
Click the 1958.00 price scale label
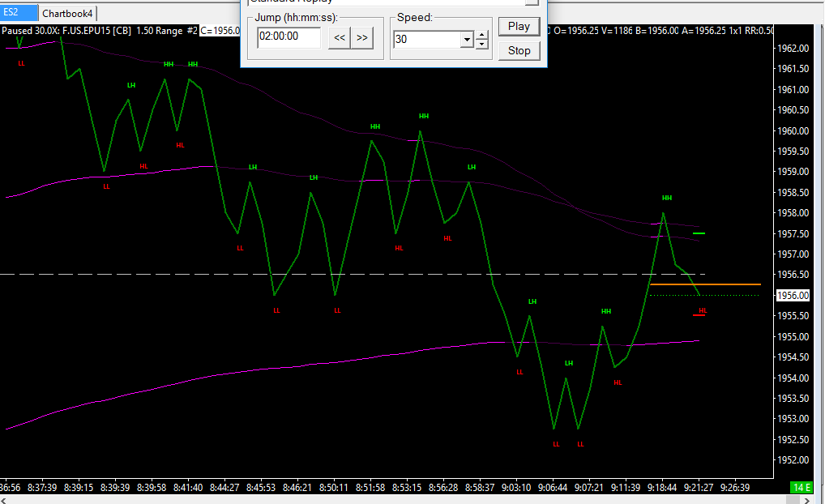(x=793, y=213)
